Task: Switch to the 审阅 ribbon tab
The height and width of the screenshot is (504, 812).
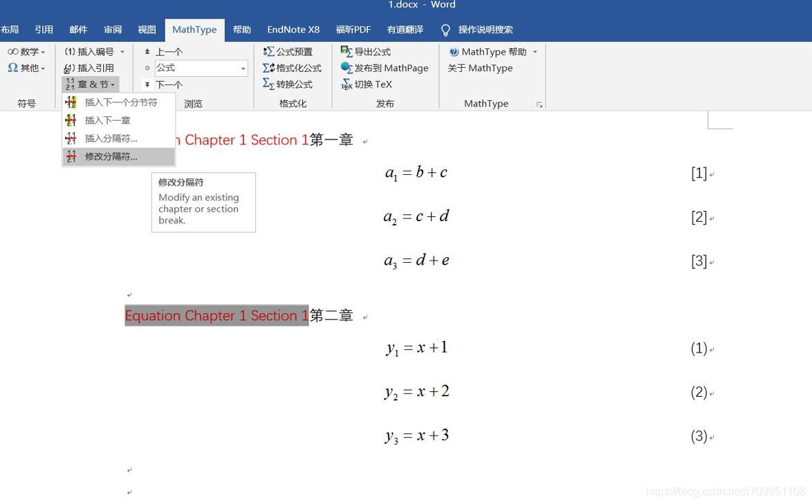Action: (112, 30)
